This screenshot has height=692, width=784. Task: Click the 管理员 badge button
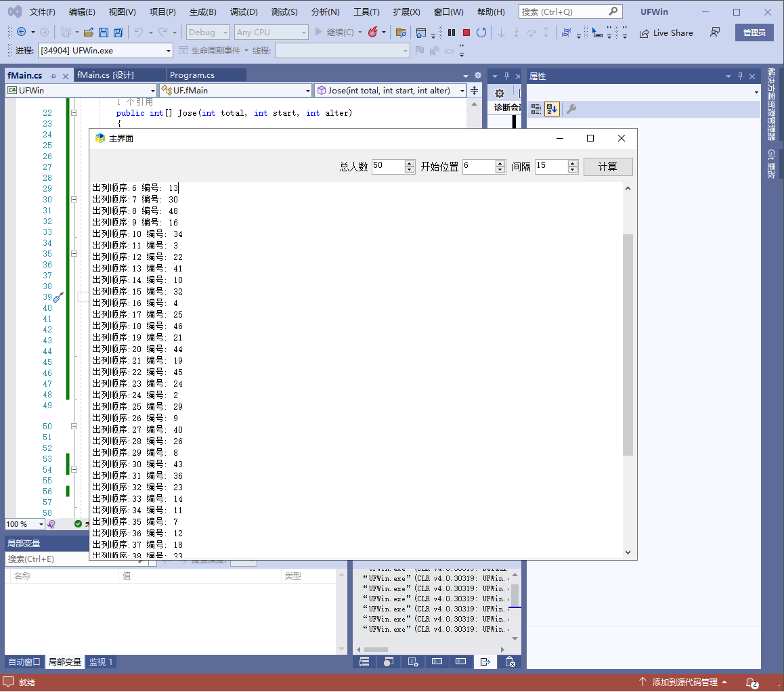(x=754, y=33)
